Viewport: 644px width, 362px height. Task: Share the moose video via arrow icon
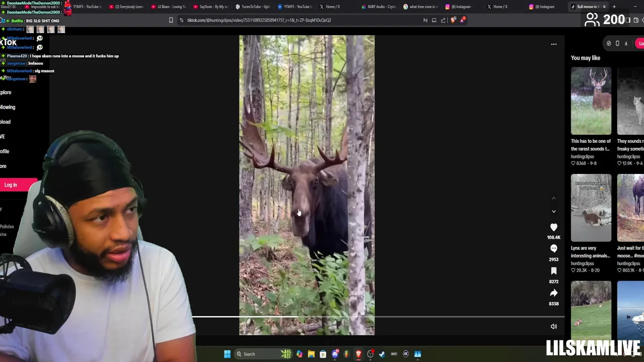553,293
